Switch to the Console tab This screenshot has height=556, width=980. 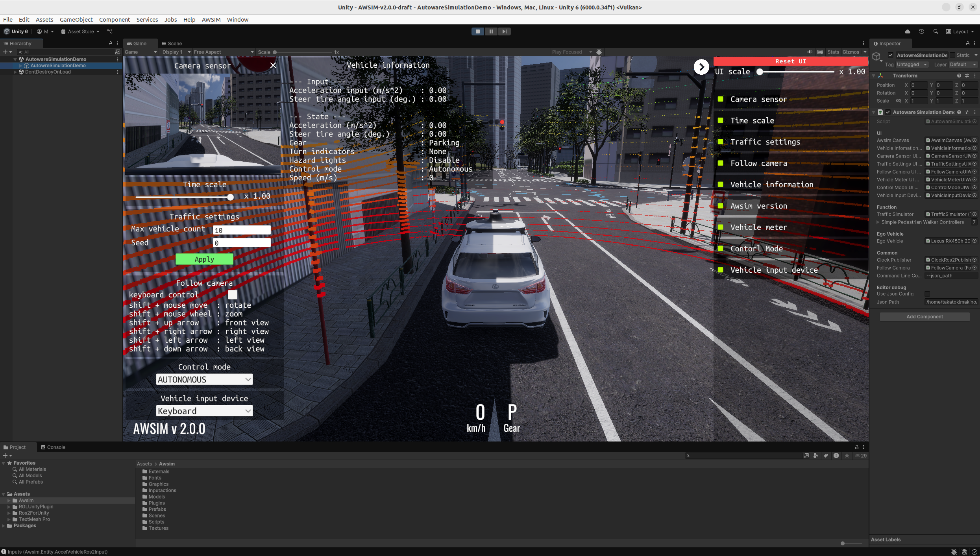53,447
